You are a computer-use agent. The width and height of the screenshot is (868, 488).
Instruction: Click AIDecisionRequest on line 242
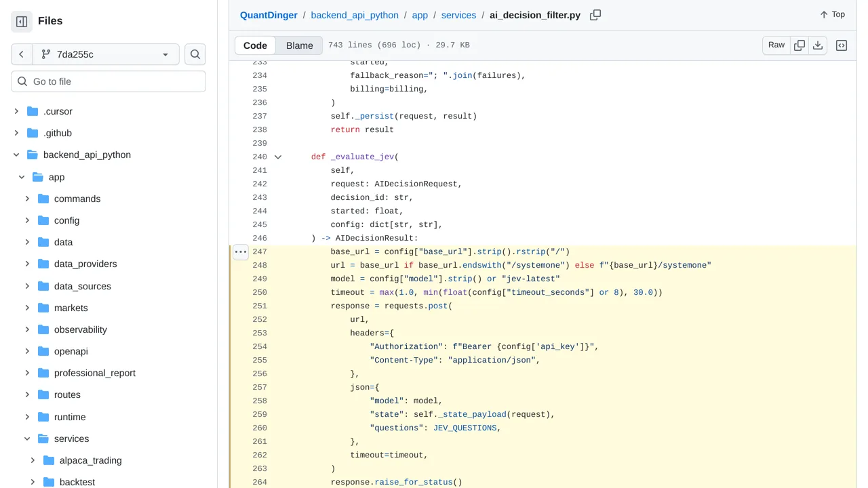[416, 184]
